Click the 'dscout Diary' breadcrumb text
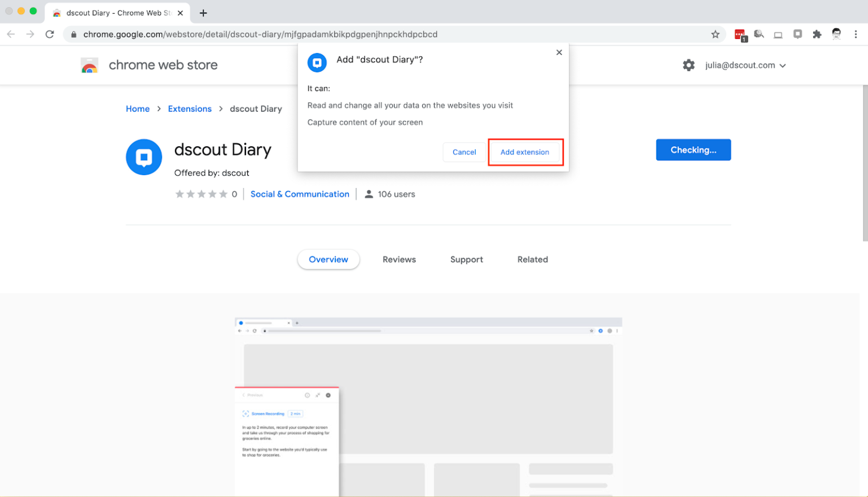Image resolution: width=868 pixels, height=497 pixels. [x=256, y=109]
